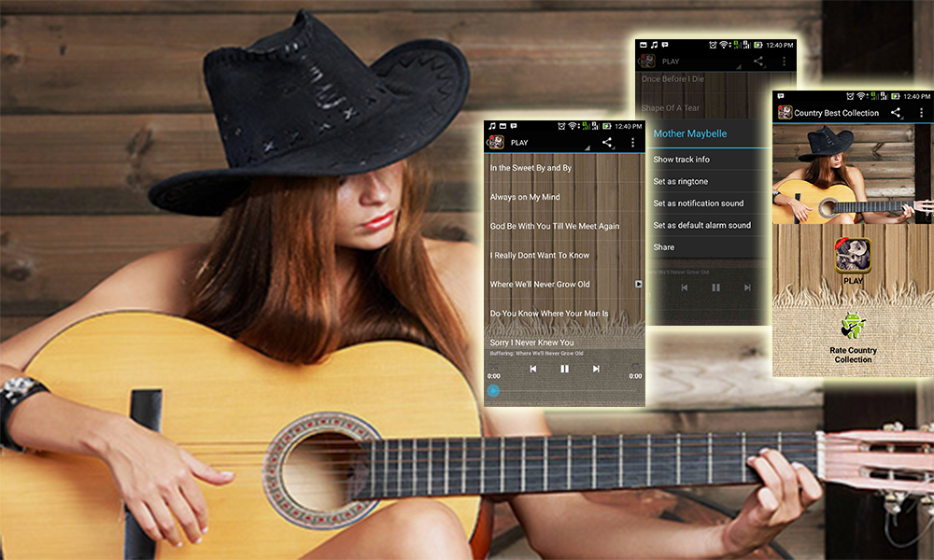Open overflow menu in Country Best Collection screen
Viewport: 934px width, 560px height.
tap(922, 113)
